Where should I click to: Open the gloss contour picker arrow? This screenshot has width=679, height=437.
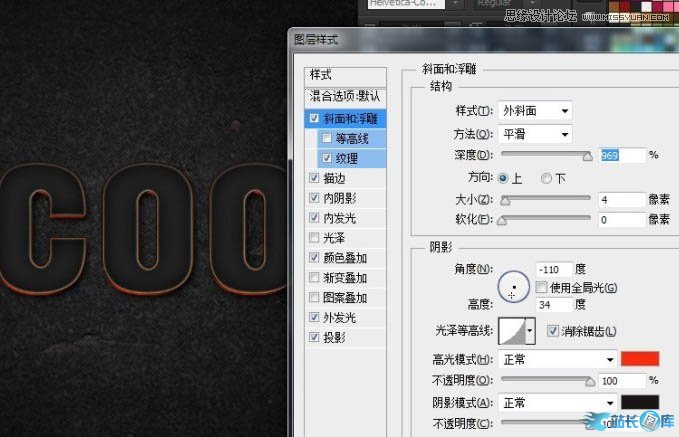[x=530, y=331]
